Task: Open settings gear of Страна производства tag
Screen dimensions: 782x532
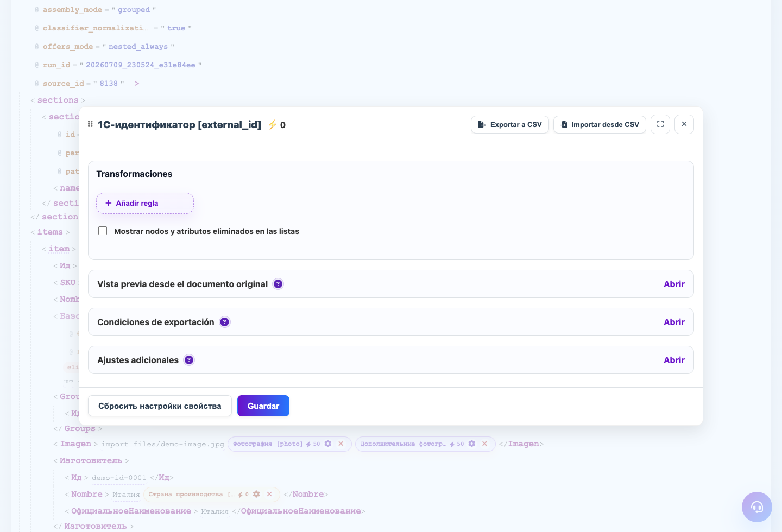Action: [256, 494]
